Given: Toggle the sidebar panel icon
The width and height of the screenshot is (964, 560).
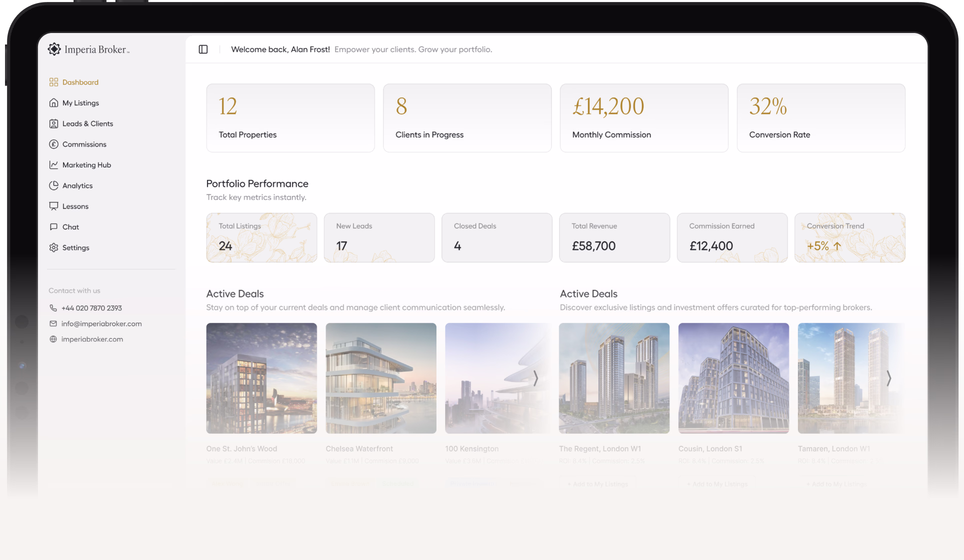Looking at the screenshot, I should pos(203,49).
